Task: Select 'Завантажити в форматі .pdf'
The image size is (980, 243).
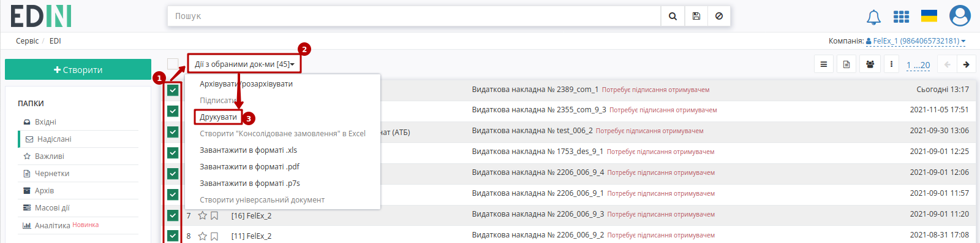Action: 249,167
